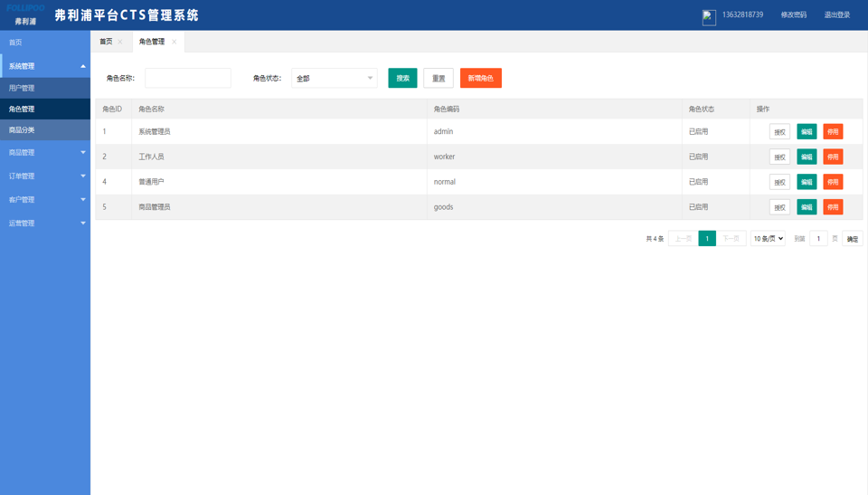Image resolution: width=868 pixels, height=495 pixels.
Task: Click the green 搜索 button
Action: point(402,79)
